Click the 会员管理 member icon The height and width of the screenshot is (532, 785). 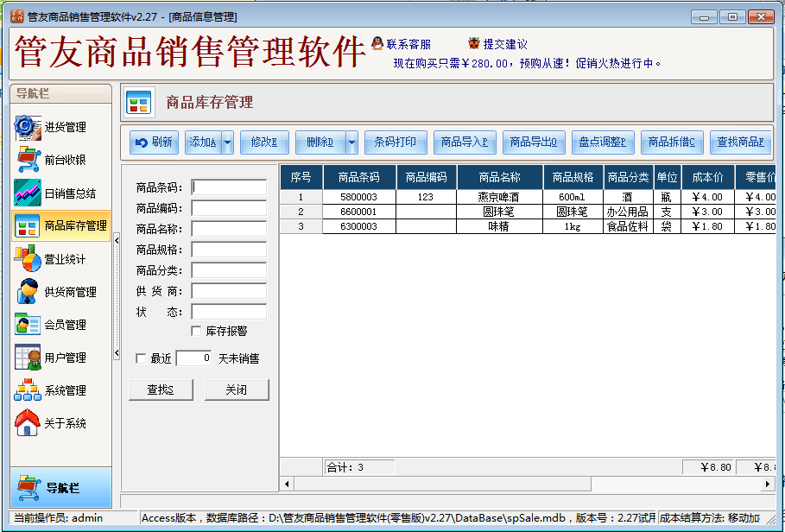(x=28, y=325)
